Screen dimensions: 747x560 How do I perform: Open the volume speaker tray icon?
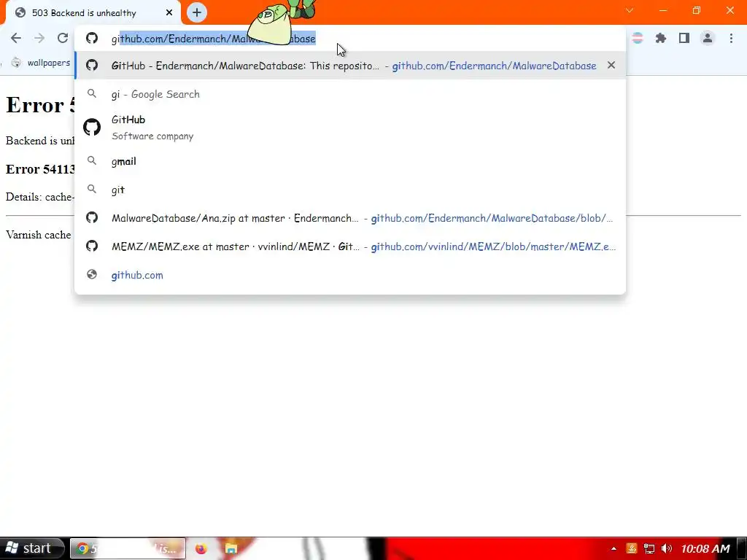pos(667,548)
